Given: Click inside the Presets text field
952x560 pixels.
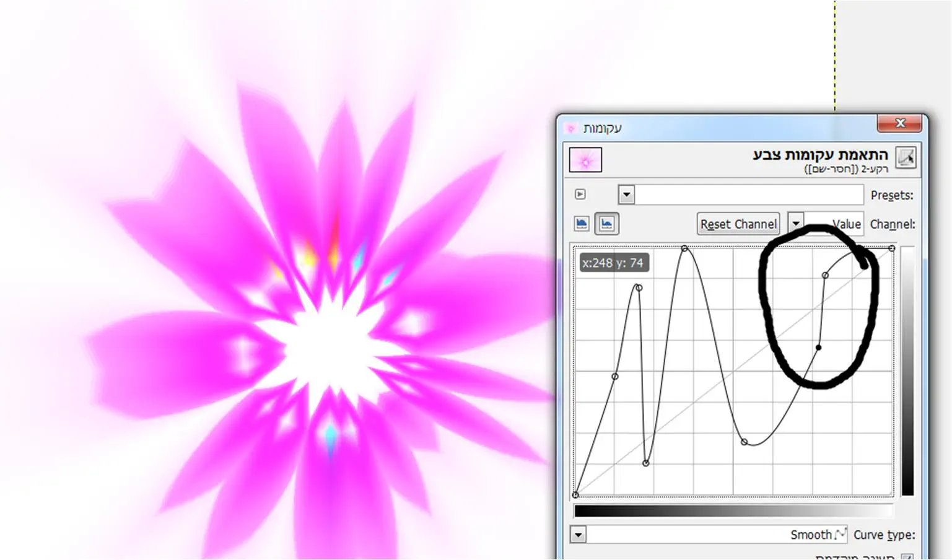Looking at the screenshot, I should pyautogui.click(x=748, y=195).
